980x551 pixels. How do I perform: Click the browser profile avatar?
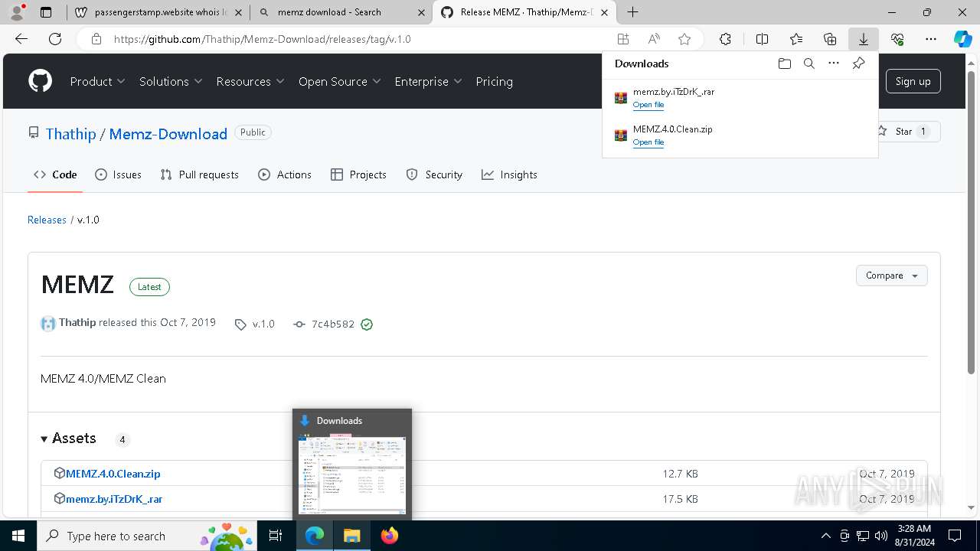[x=17, y=12]
